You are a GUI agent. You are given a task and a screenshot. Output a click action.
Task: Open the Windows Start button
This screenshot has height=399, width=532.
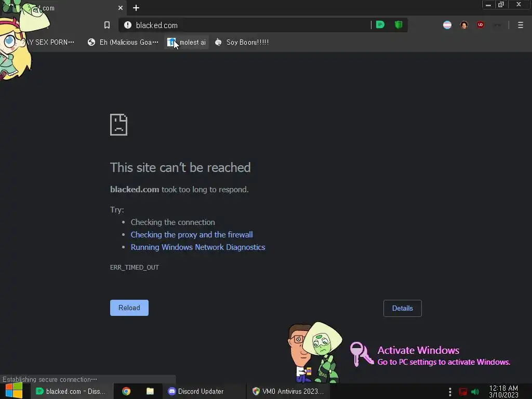click(x=14, y=391)
